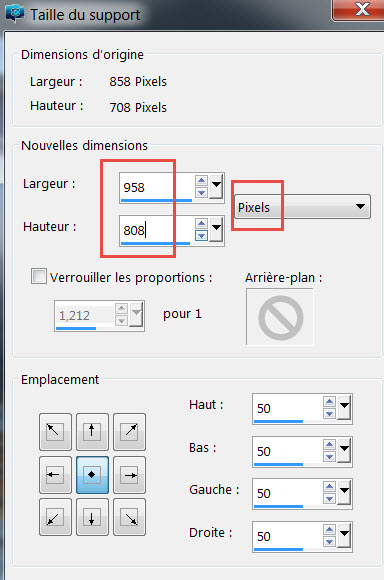Click the Arrière-plan color swatch
This screenshot has width=384, height=580.
tap(280, 317)
